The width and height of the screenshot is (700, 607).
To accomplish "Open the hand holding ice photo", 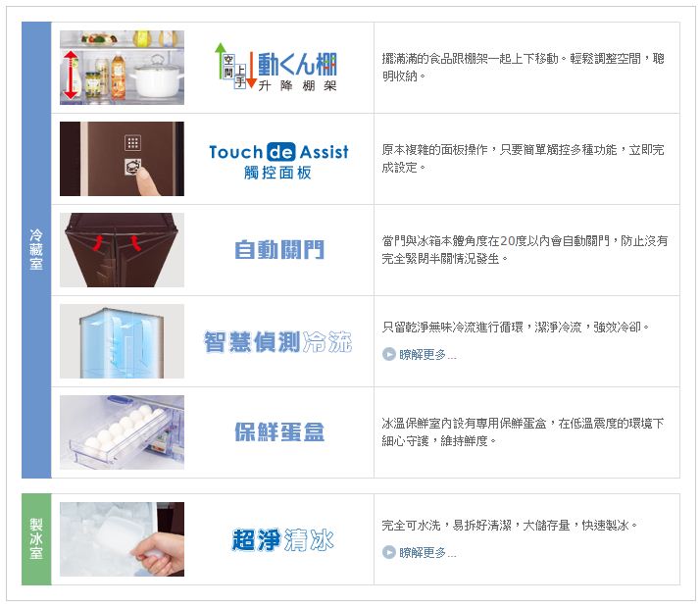I will (x=122, y=539).
